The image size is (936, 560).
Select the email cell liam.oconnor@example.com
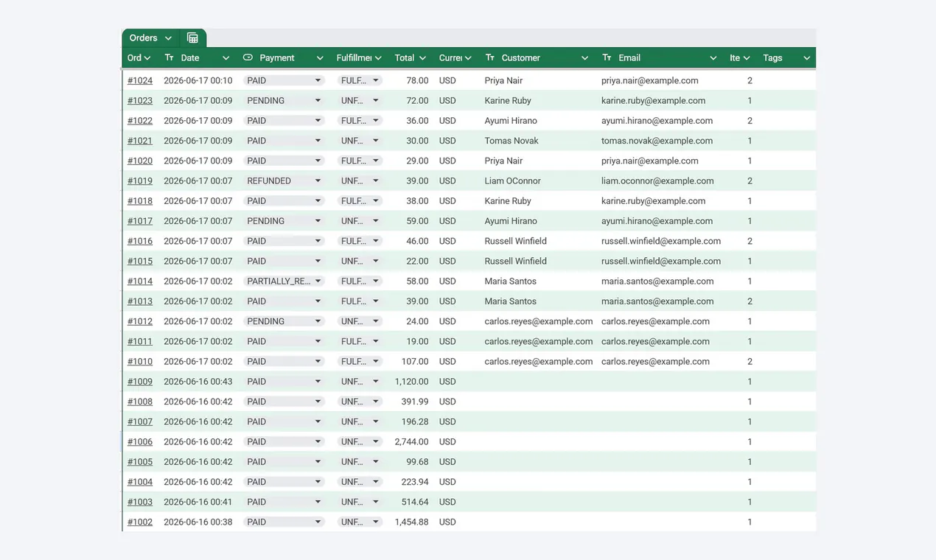pos(657,181)
